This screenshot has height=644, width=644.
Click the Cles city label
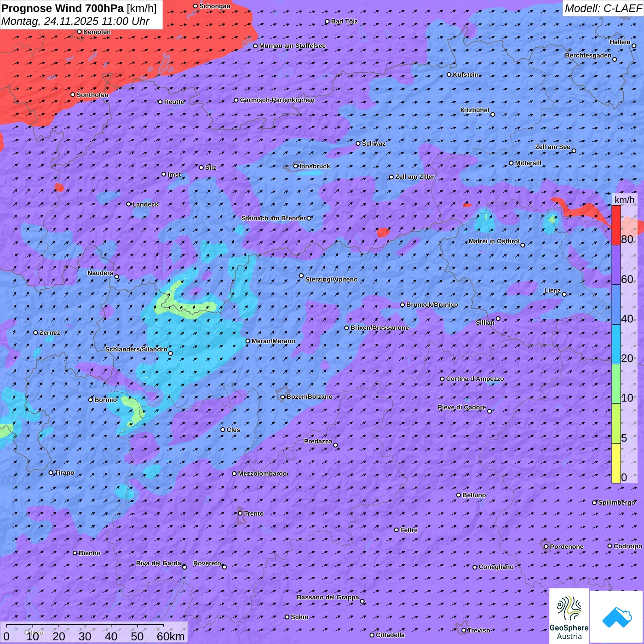(x=233, y=430)
